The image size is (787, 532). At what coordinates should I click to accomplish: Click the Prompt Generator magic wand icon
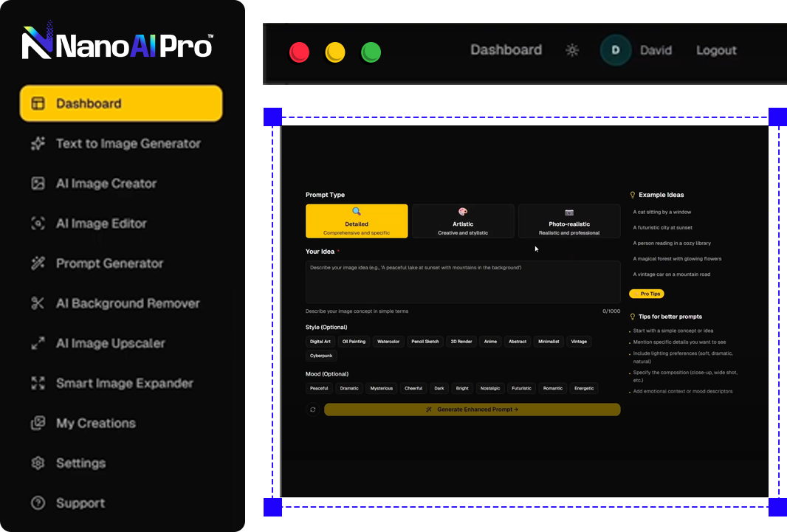tap(38, 263)
